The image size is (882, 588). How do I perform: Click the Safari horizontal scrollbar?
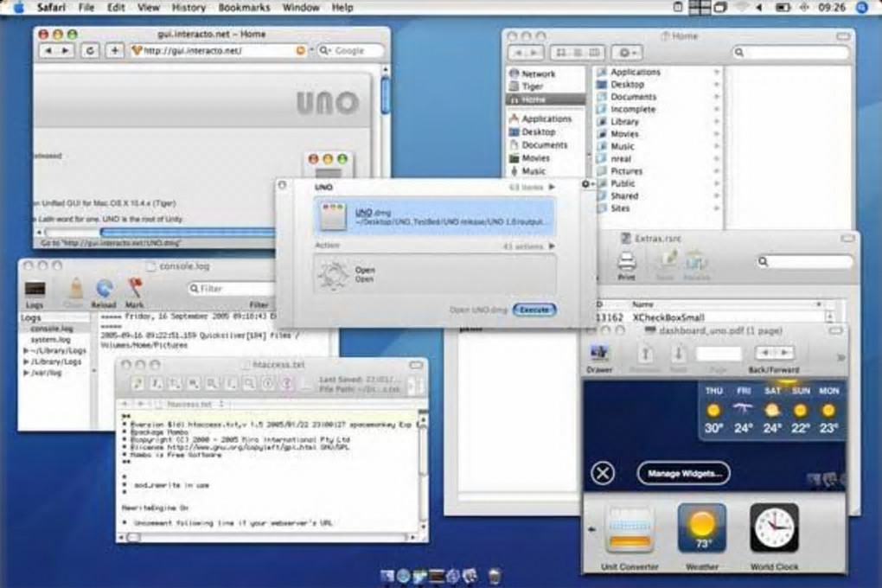(x=158, y=232)
